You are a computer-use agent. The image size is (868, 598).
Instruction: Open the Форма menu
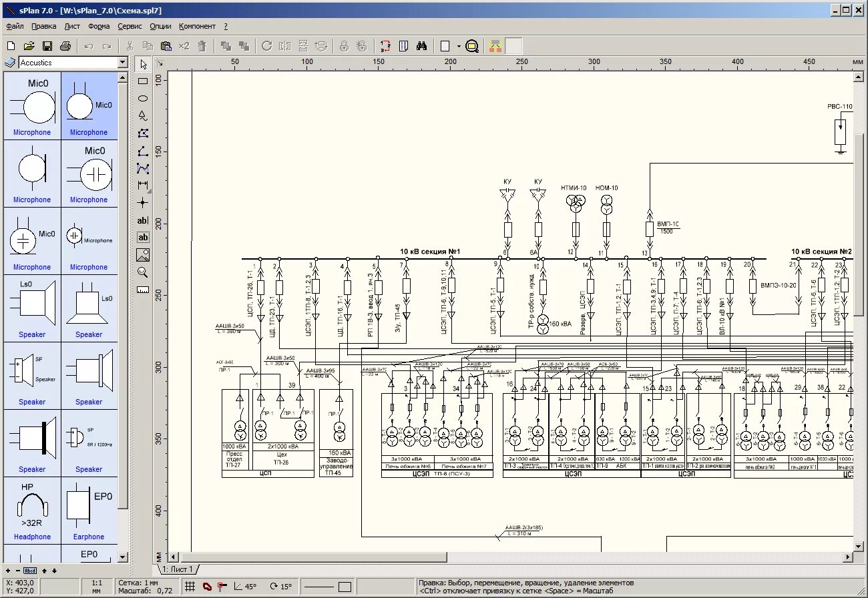click(x=99, y=26)
